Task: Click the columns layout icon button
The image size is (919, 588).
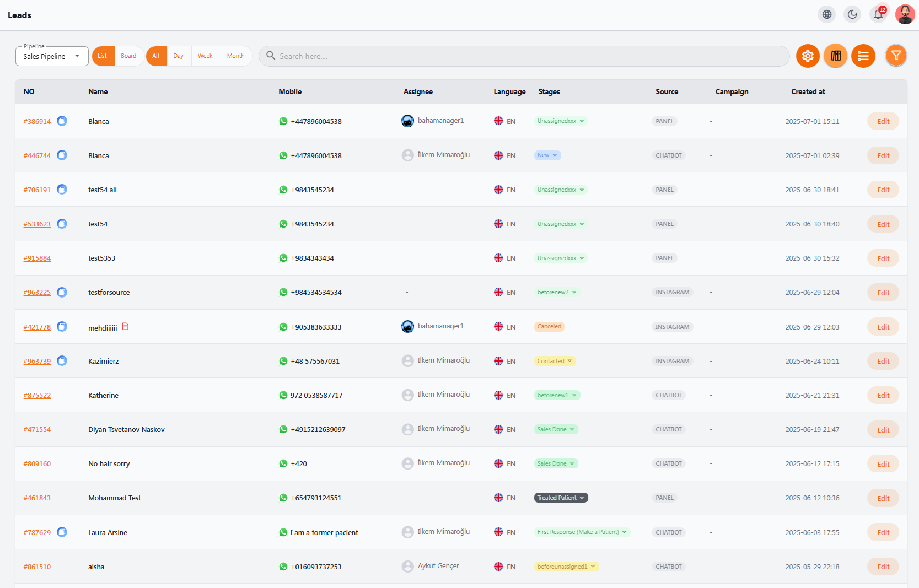Action: coord(836,56)
